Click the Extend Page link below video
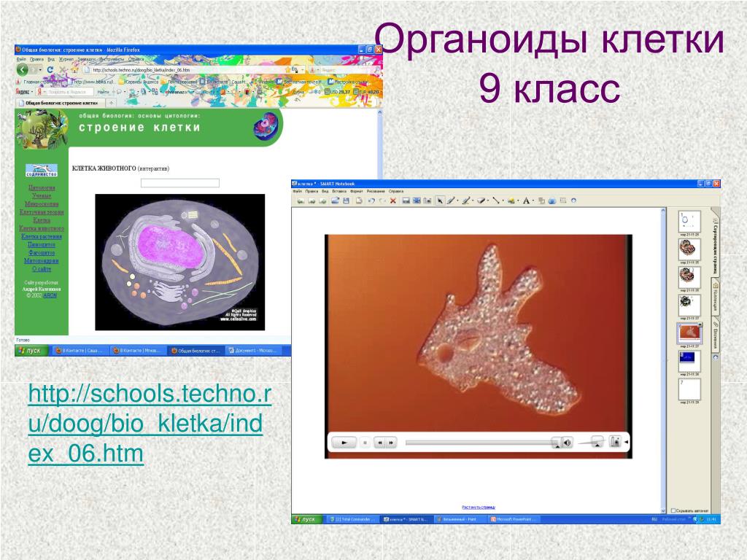 coord(479,507)
